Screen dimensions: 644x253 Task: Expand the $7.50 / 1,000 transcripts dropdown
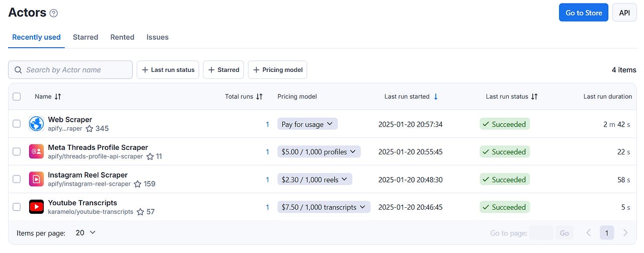click(324, 207)
